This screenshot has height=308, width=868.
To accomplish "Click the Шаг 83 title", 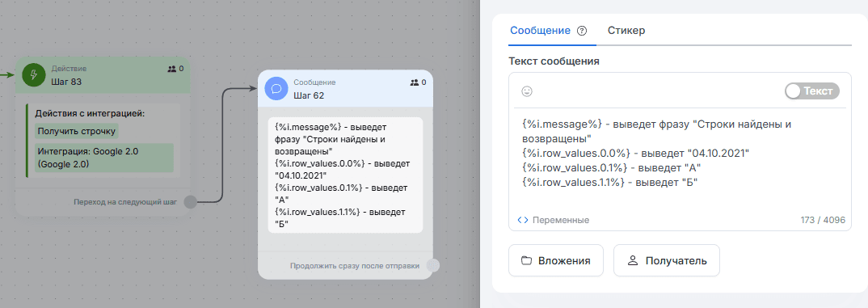I will point(67,82).
